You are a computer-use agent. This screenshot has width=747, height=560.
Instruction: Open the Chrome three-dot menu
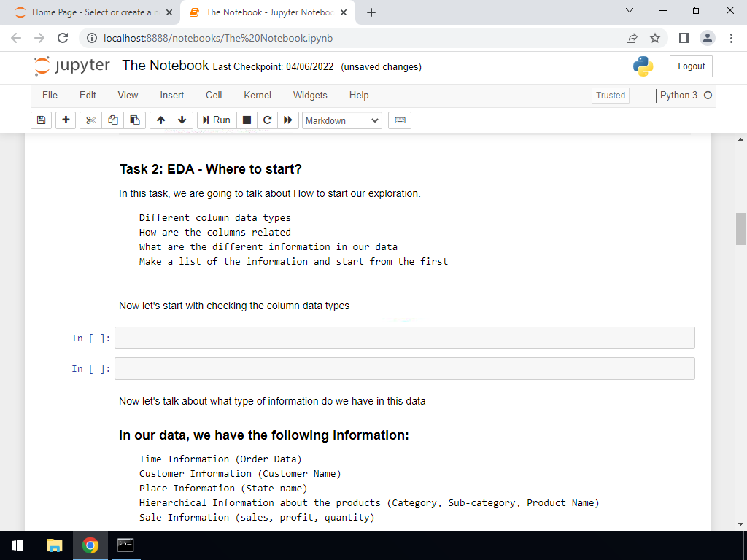point(731,38)
